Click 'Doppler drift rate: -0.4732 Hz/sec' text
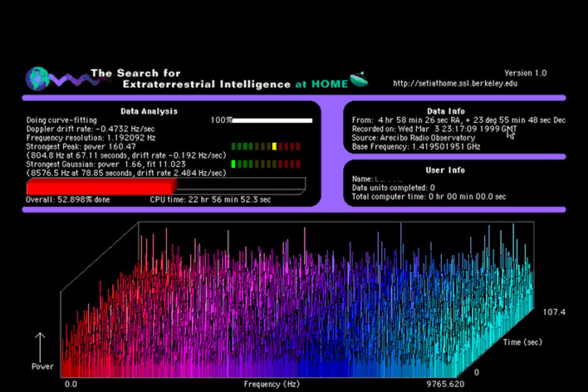 tap(91, 129)
